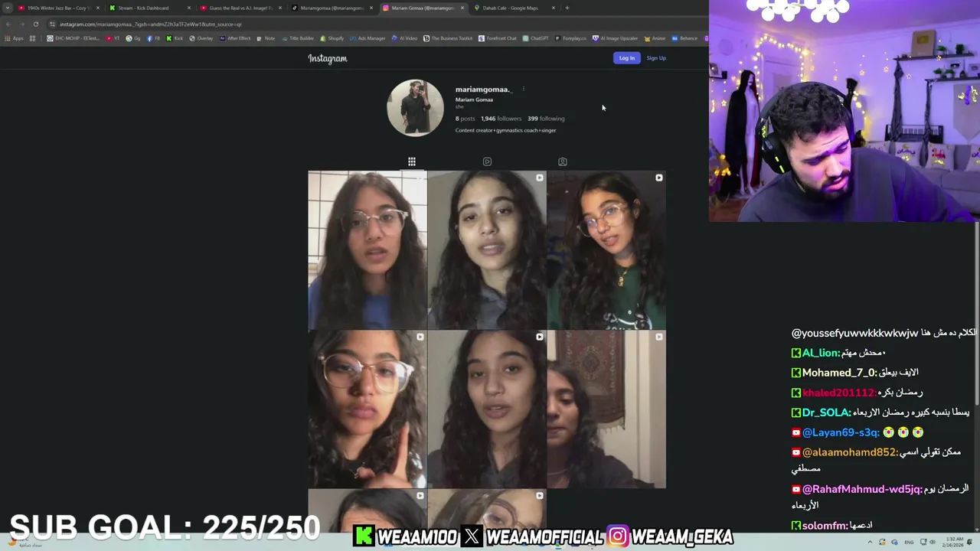Open reel with wall tapestry background
The image size is (980, 551).
[606, 409]
